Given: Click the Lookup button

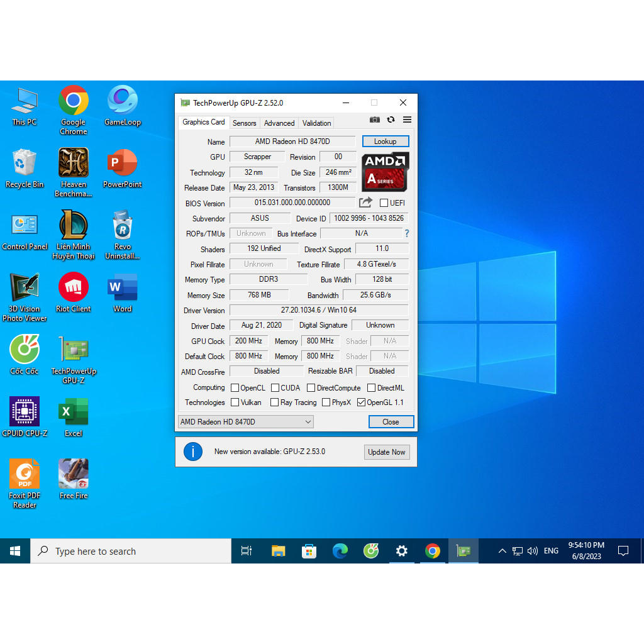Looking at the screenshot, I should click(385, 142).
